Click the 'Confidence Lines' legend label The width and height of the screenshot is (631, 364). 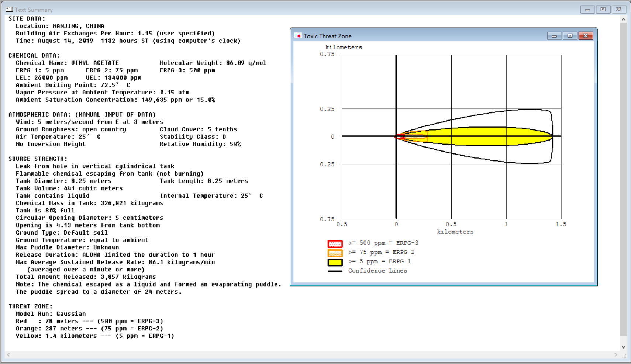tap(377, 271)
